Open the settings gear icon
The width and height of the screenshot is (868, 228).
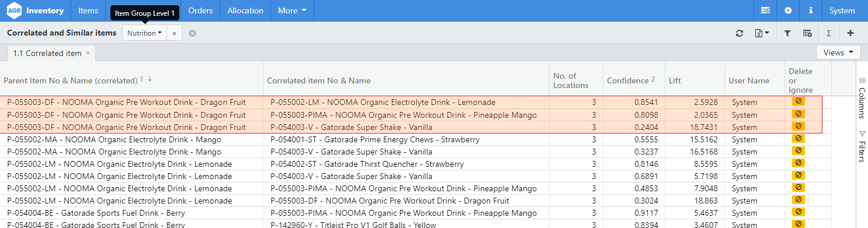point(788,10)
